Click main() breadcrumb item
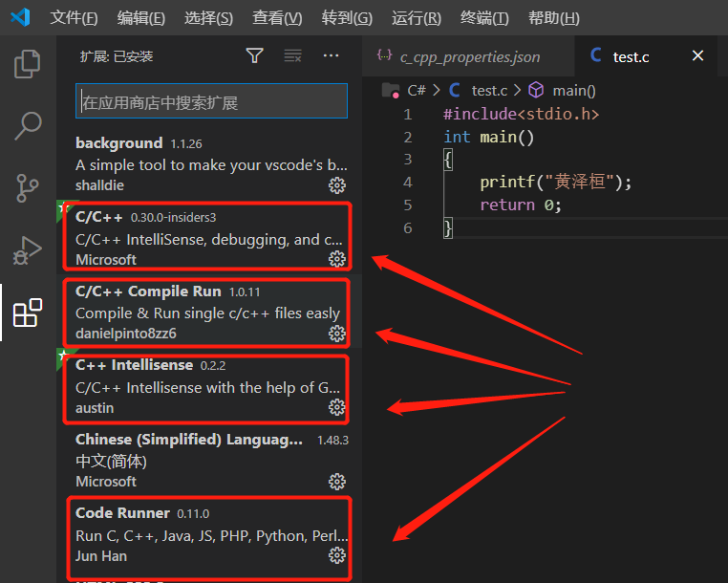Screen dimensions: 728x583 (x=574, y=91)
